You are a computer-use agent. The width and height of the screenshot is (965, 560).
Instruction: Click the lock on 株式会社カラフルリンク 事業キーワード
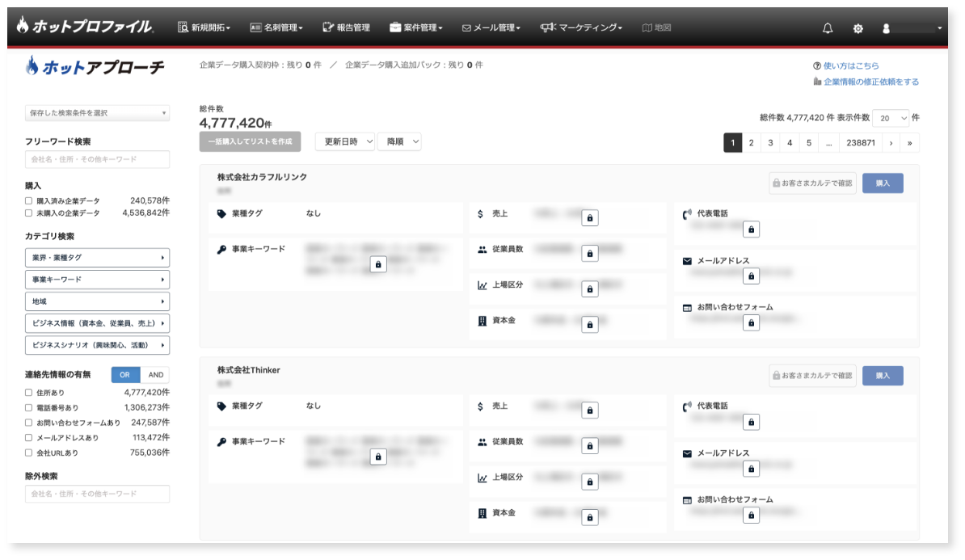click(x=378, y=264)
